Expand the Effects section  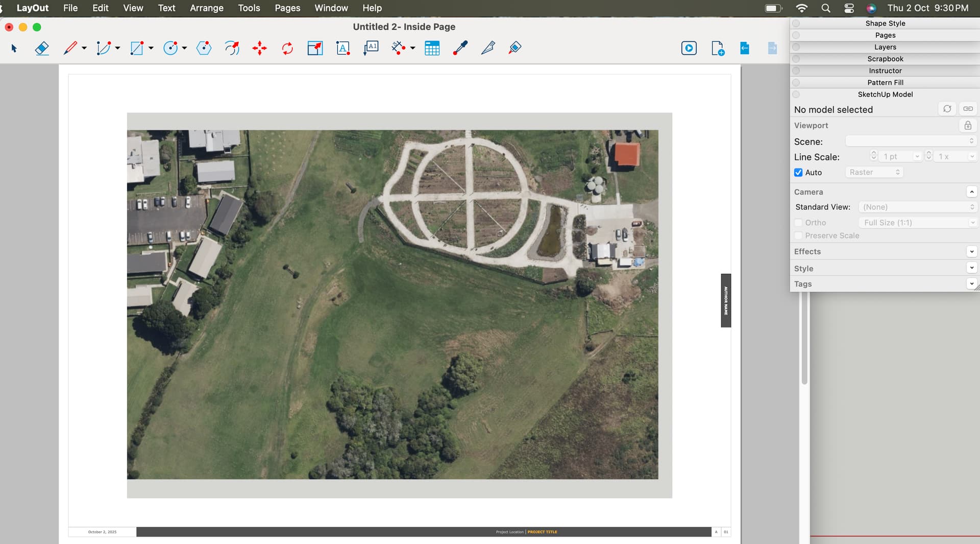tap(972, 251)
